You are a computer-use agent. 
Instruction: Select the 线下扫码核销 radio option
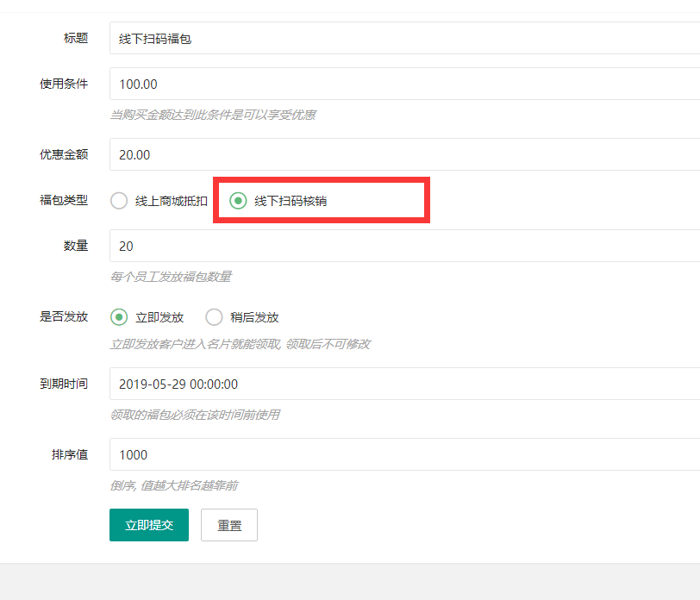pos(238,201)
